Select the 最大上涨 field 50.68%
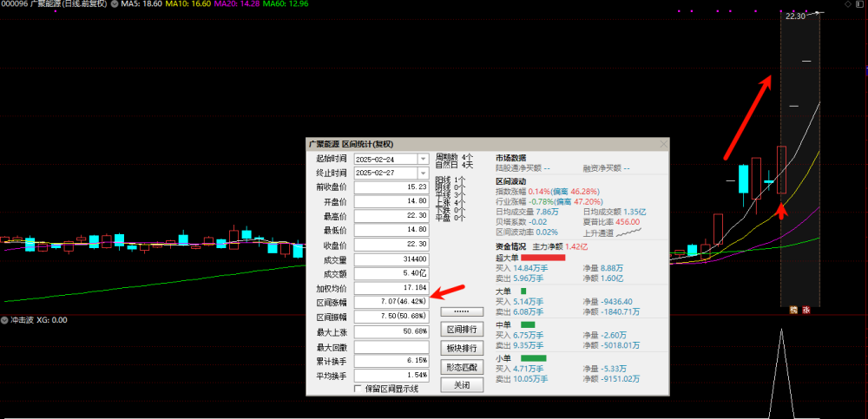868x419 pixels. pyautogui.click(x=391, y=331)
